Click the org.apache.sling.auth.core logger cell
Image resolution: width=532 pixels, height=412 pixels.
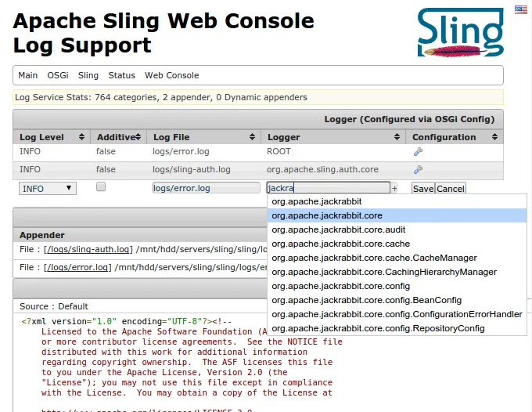[333, 169]
